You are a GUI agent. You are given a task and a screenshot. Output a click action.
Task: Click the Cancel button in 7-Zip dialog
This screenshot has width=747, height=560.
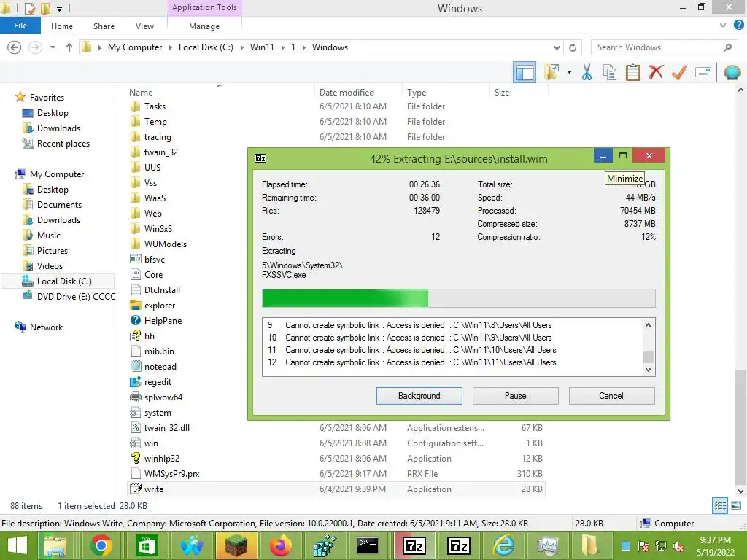[x=611, y=396]
